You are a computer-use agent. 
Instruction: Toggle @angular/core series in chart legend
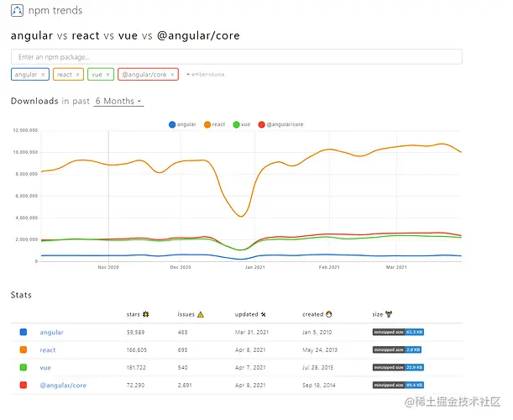click(281, 124)
